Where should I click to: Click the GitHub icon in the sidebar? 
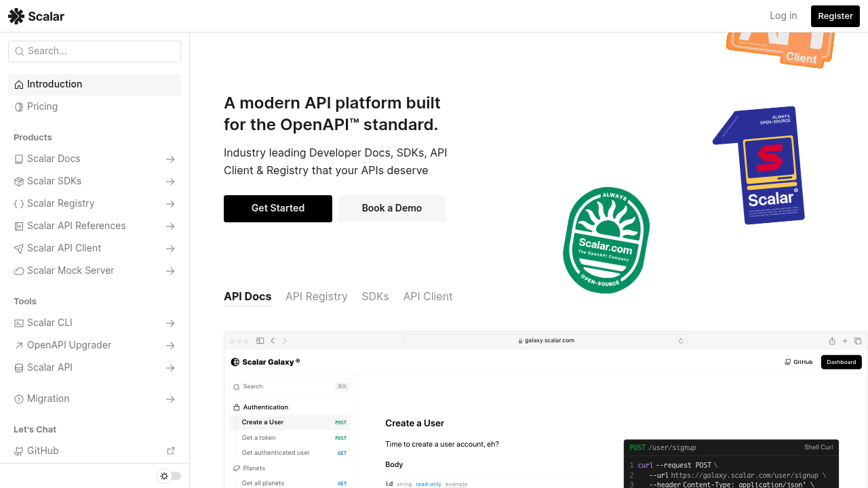coord(19,451)
